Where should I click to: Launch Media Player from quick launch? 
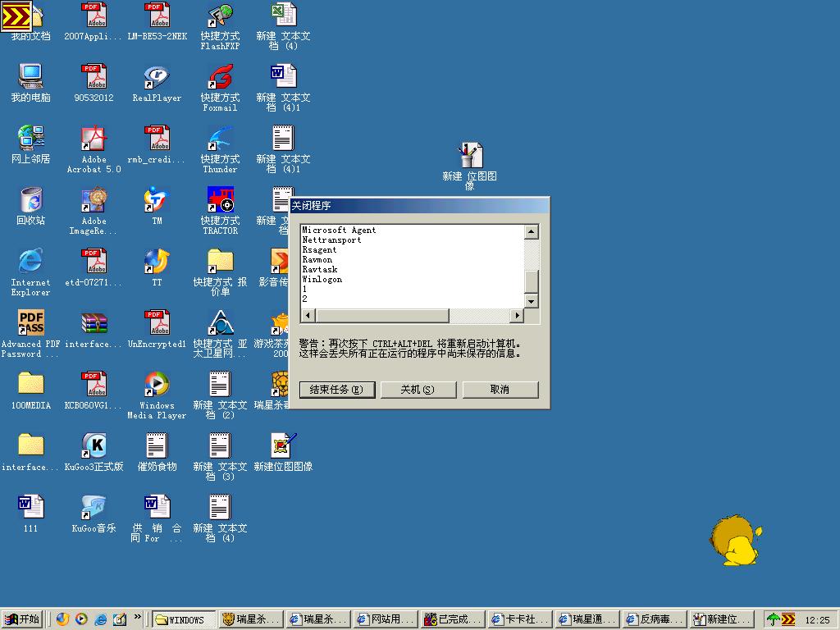pyautogui.click(x=81, y=619)
